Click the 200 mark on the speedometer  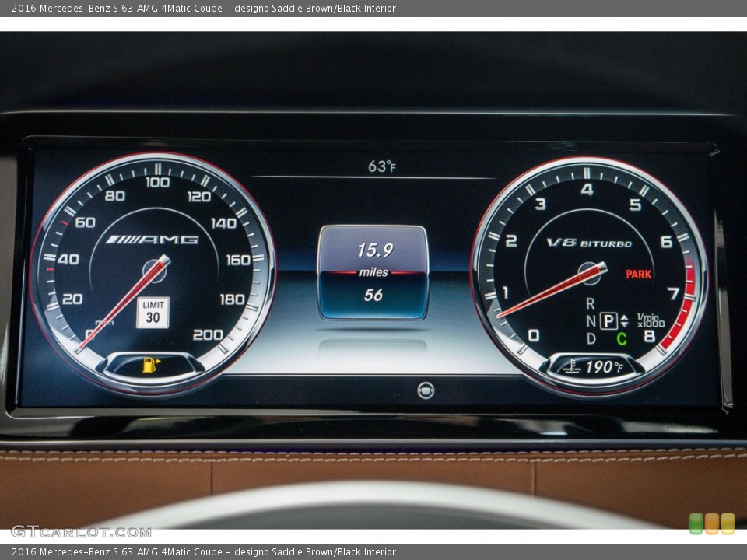[208, 335]
